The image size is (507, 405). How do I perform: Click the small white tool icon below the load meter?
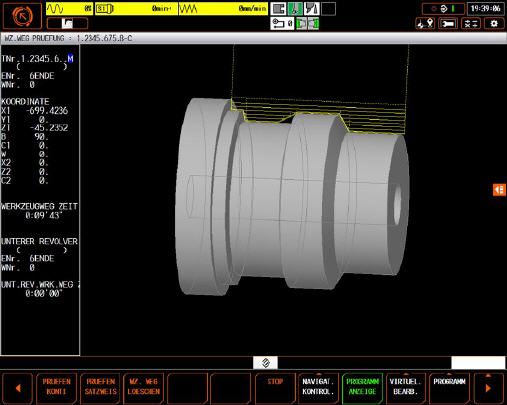(x=67, y=23)
